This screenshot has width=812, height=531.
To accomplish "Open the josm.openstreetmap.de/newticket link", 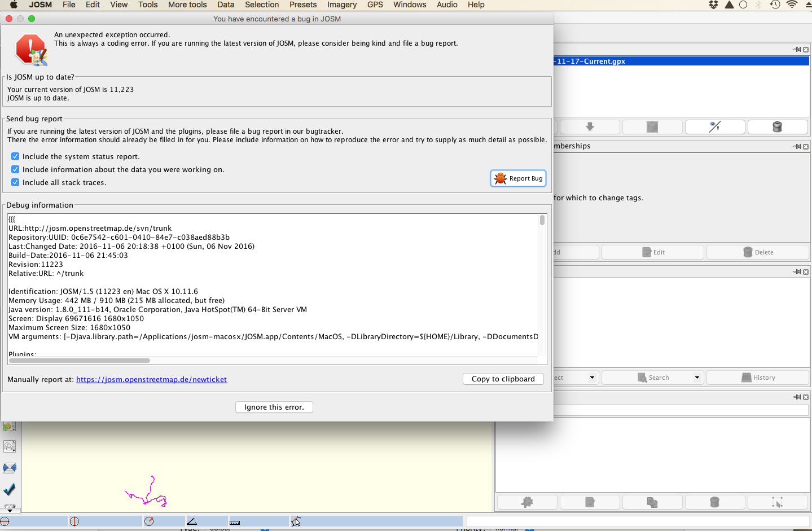I will coord(151,380).
